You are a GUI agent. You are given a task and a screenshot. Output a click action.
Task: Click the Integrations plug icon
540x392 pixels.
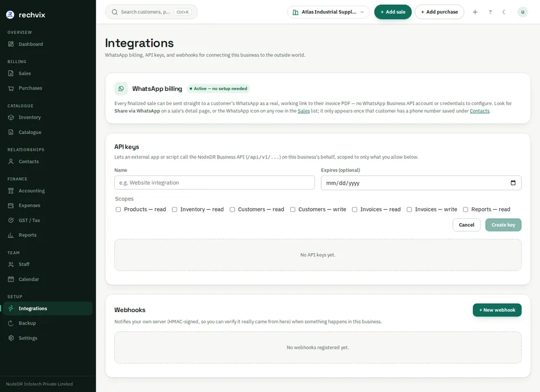(11, 309)
